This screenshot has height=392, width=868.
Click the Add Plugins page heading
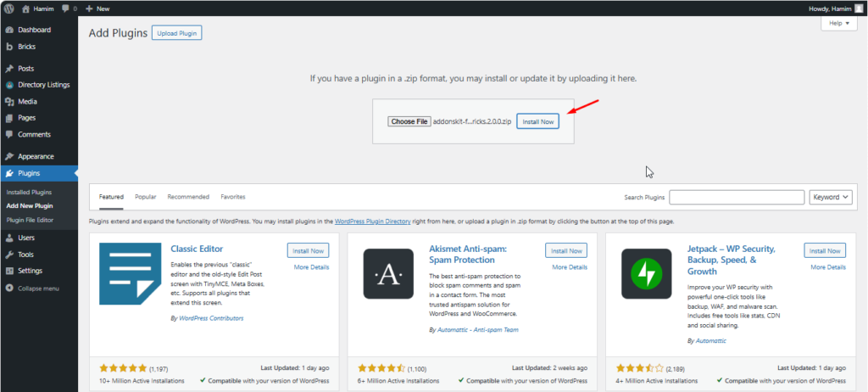pyautogui.click(x=118, y=33)
